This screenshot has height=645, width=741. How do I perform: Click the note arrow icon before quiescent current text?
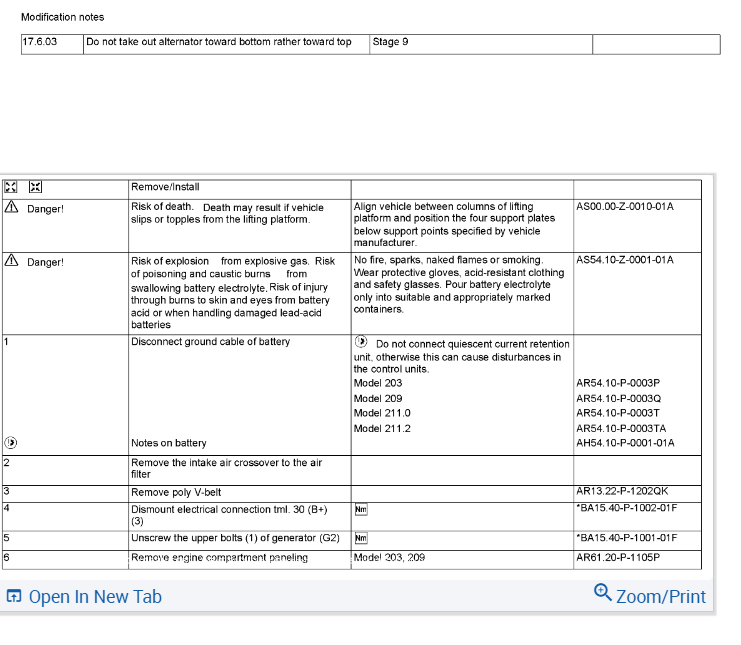(361, 342)
